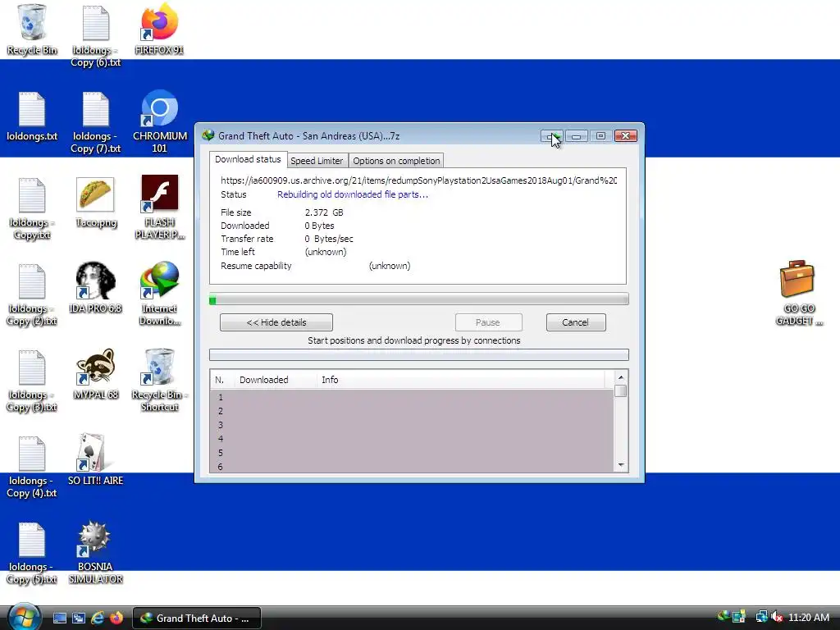This screenshot has height=630, width=840.
Task: Click the Info column header
Action: pos(461,380)
